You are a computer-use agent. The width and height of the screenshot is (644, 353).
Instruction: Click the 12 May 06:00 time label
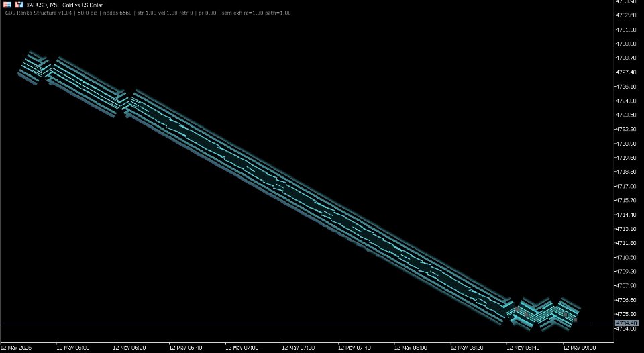[x=73, y=348]
